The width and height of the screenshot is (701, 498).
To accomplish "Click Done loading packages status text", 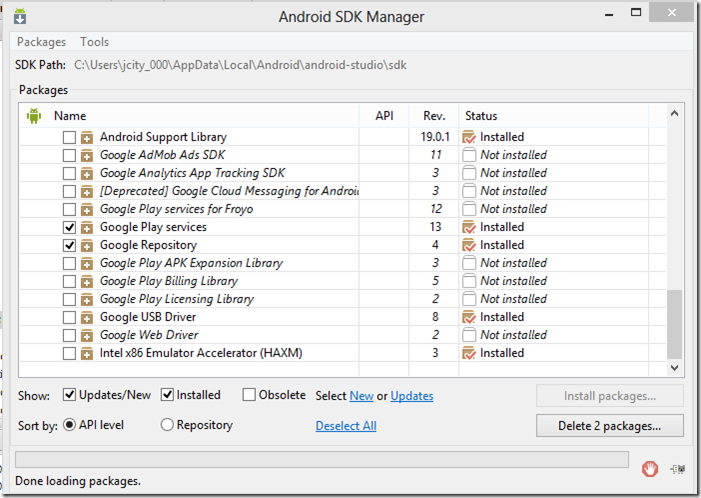I will (78, 481).
